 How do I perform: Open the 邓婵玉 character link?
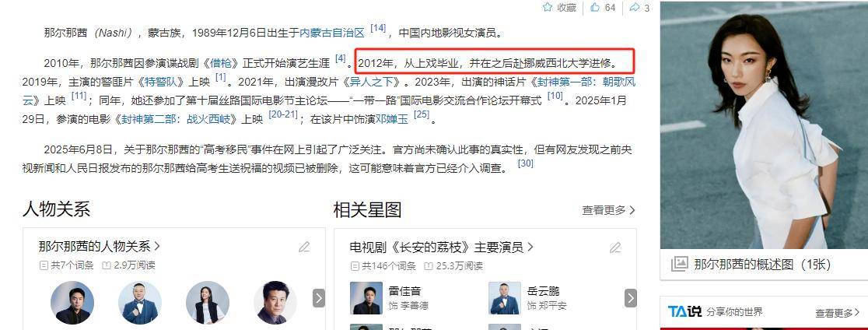pyautogui.click(x=391, y=119)
